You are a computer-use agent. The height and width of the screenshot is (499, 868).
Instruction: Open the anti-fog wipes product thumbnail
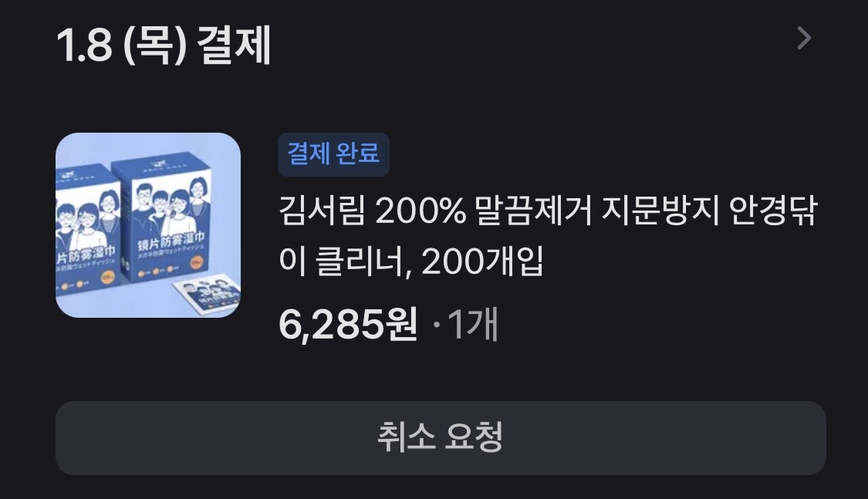click(x=148, y=225)
